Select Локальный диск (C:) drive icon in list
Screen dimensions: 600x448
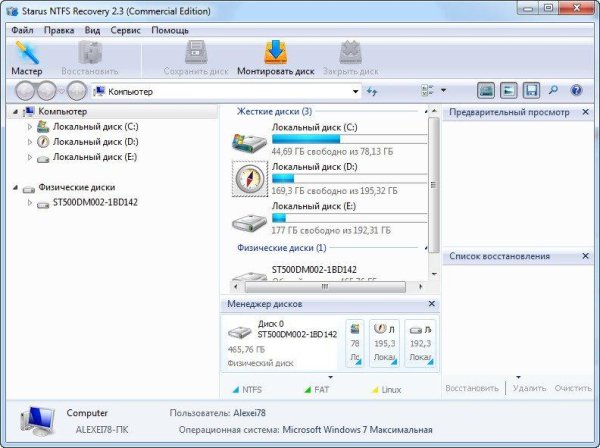[249, 142]
